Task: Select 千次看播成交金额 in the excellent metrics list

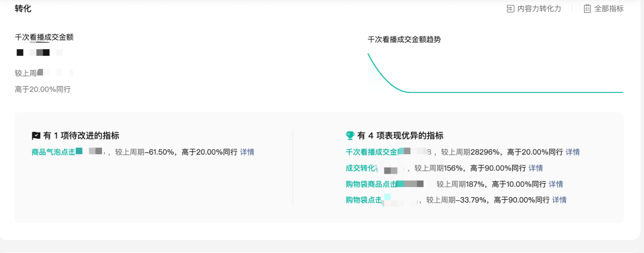Action: point(371,152)
